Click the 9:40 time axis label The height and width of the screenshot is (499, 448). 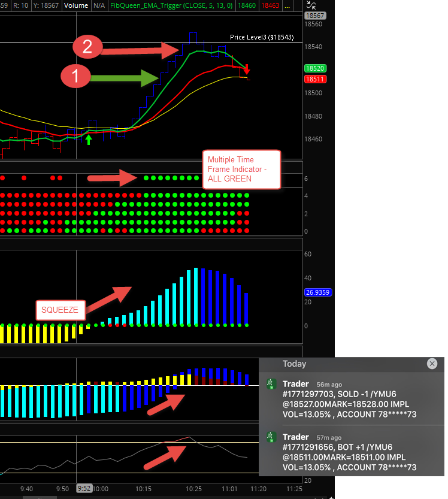(26, 489)
